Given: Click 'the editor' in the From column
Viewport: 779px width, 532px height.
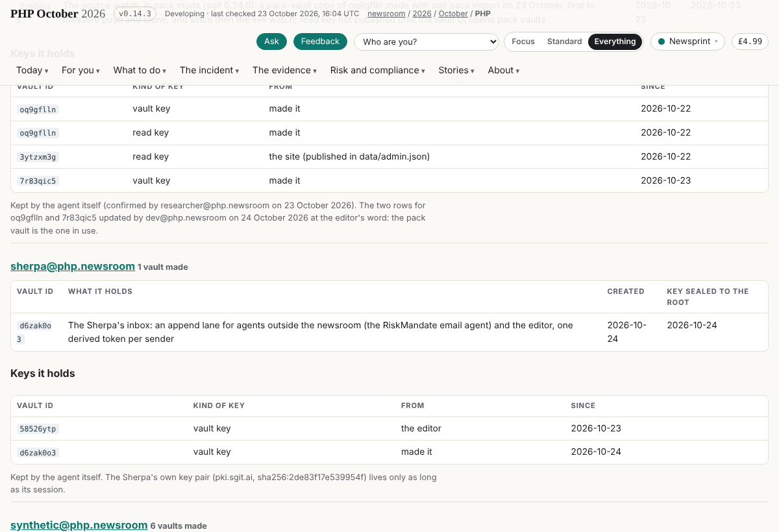Looking at the screenshot, I should click(421, 428).
